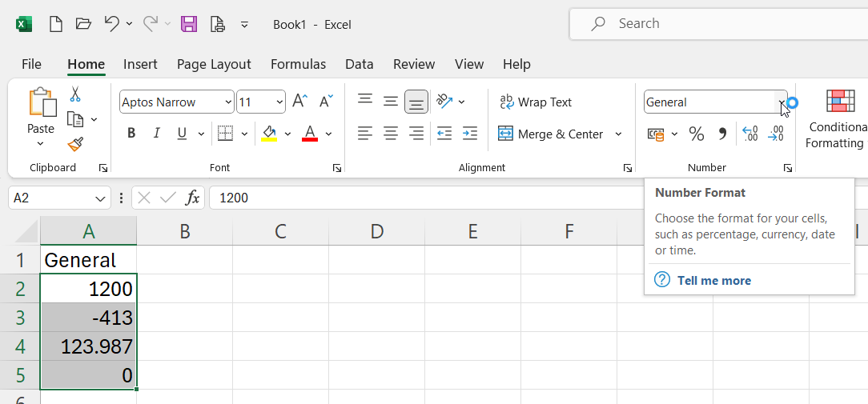Click the Tell me more link
Screen dimensions: 868x404
(x=713, y=280)
